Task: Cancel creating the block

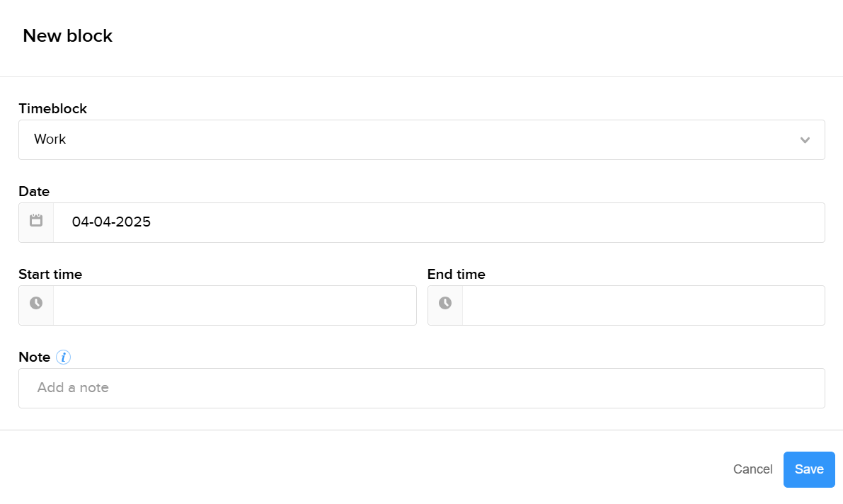Action: click(752, 469)
